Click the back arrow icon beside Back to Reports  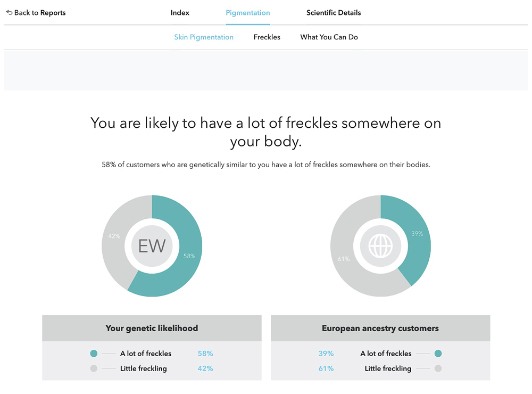click(9, 13)
